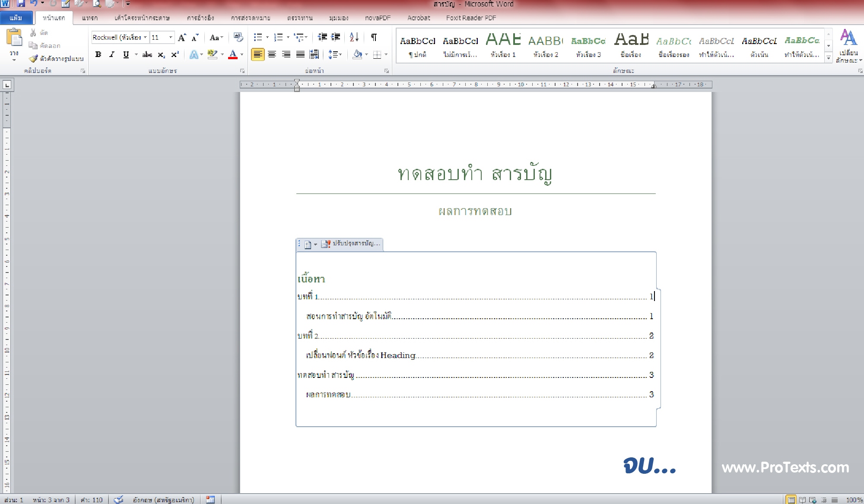This screenshot has height=504, width=864.
Task: Select the Format Painter brush
Action: [x=33, y=58]
